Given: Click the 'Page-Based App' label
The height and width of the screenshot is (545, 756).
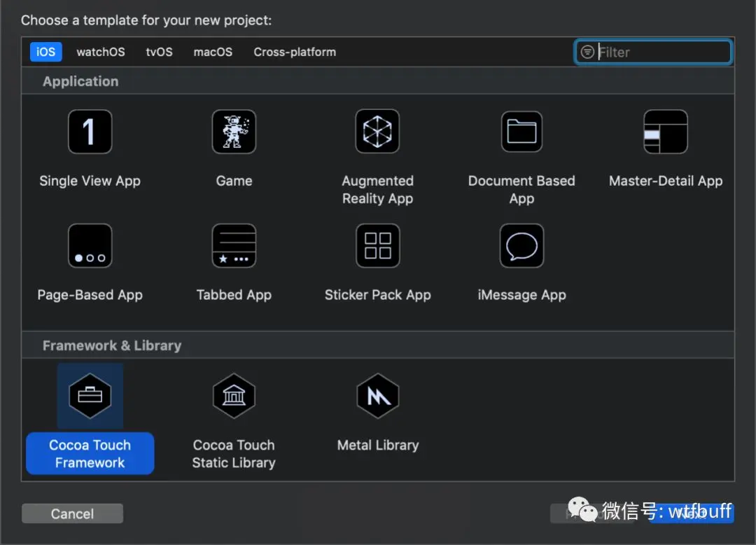Looking at the screenshot, I should pyautogui.click(x=90, y=295).
